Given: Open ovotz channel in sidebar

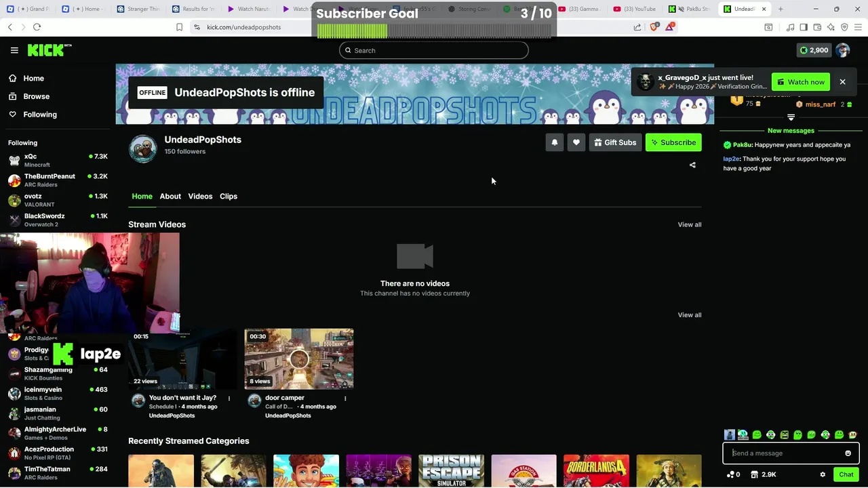Looking at the screenshot, I should pos(58,200).
